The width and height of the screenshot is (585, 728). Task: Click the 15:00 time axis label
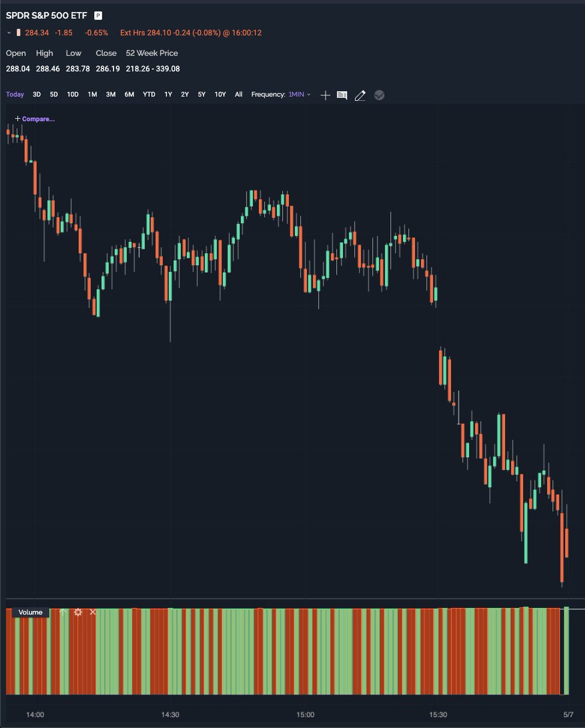tap(305, 715)
